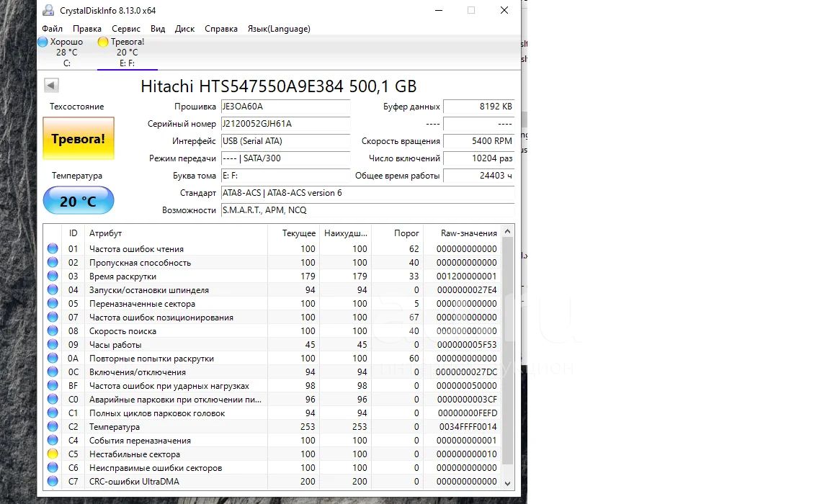Viewport: 830px width, 504px height.
Task: Click status circle for CRC-ошибки UltraDMA
Action: [x=53, y=481]
